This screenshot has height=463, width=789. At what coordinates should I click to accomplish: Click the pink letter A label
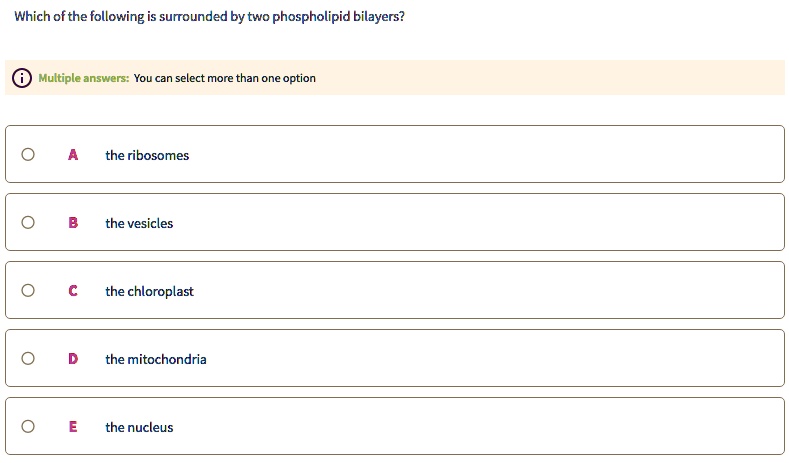point(73,155)
